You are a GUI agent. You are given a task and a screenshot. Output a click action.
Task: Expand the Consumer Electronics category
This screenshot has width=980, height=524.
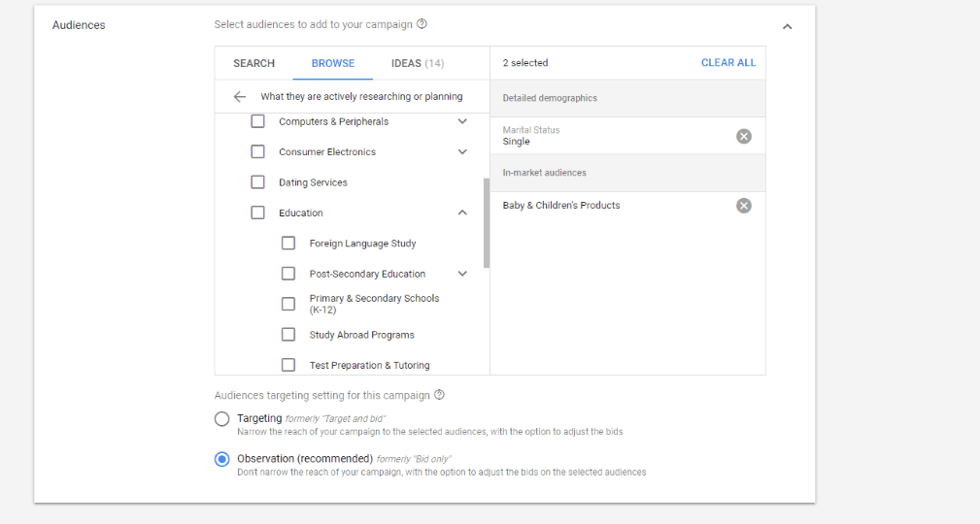coord(462,151)
